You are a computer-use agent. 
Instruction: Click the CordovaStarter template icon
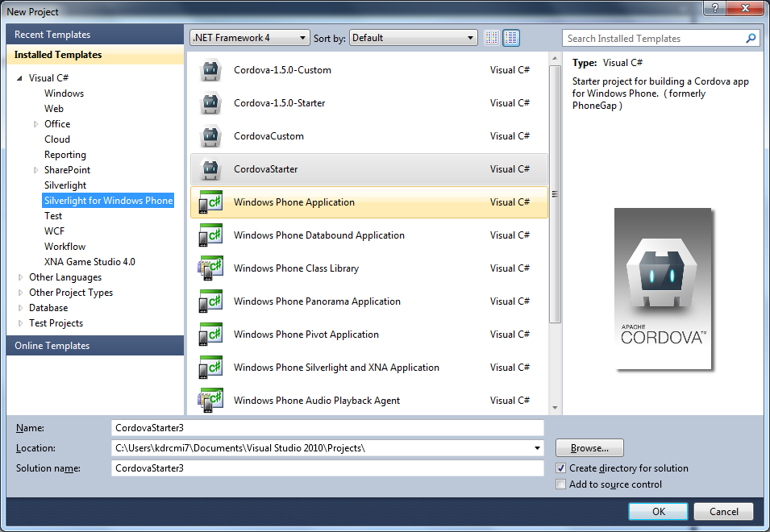(x=210, y=168)
